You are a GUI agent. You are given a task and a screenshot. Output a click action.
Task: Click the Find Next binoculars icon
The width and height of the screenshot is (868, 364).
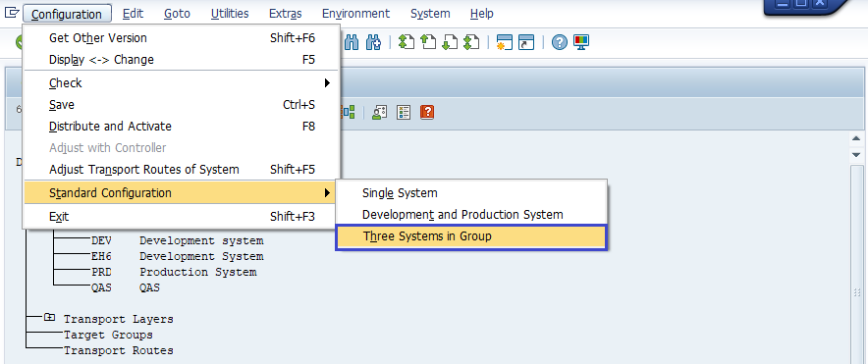pyautogui.click(x=374, y=42)
